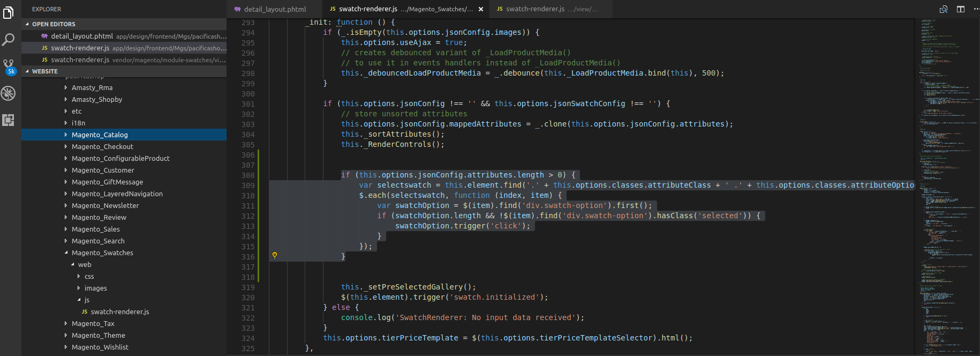Viewport: 980px width, 356px height.
Task: Switch to the detail_layout.phtml tab
Action: pyautogui.click(x=274, y=9)
